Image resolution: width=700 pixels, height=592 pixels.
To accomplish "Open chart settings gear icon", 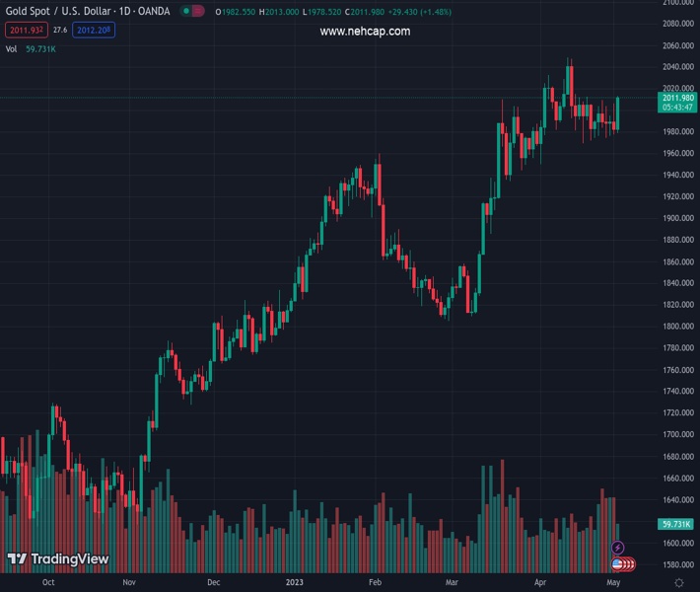I will pos(678,583).
